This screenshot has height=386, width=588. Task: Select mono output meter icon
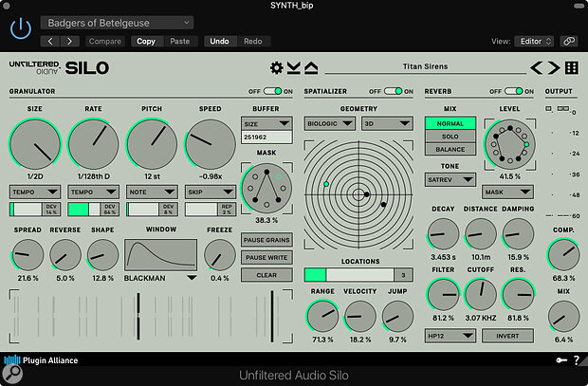[x=548, y=109]
